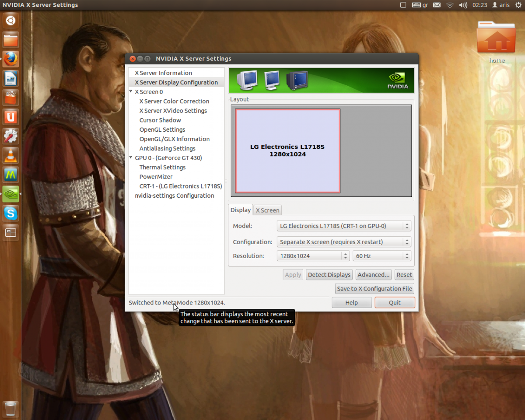
Task: Open PowerMizer page
Action: 156,177
